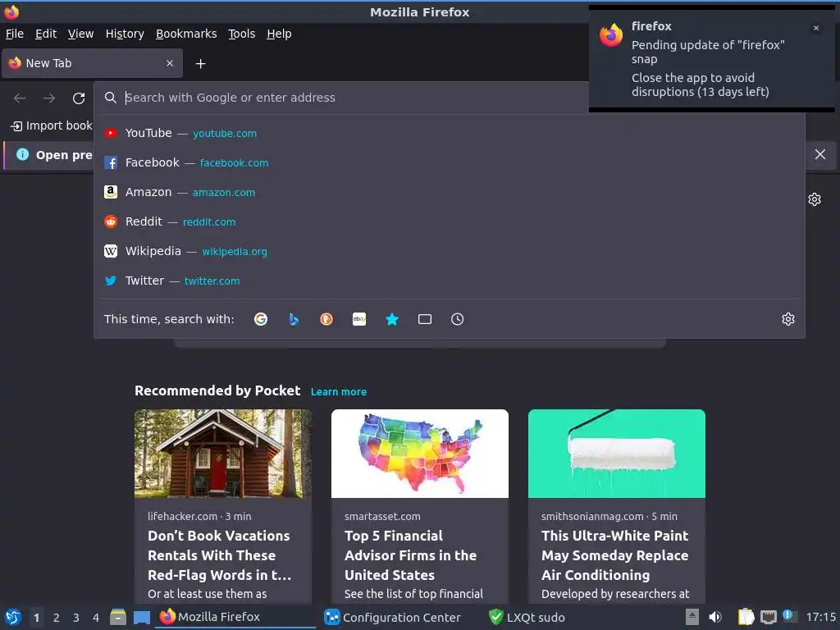Open the white paint roller thumbnail
840x630 pixels.
(617, 453)
